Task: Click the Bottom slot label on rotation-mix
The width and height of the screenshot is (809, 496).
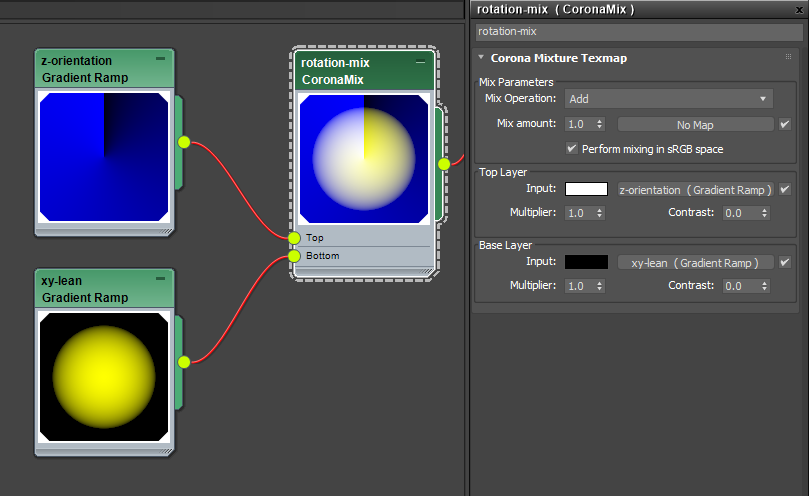Action: tap(323, 255)
